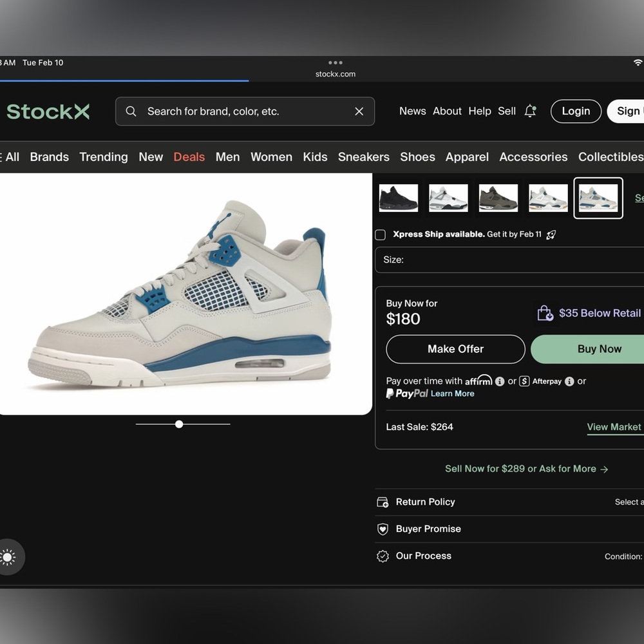Screen dimensions: 644x644
Task: Open the View Market link
Action: (x=614, y=427)
